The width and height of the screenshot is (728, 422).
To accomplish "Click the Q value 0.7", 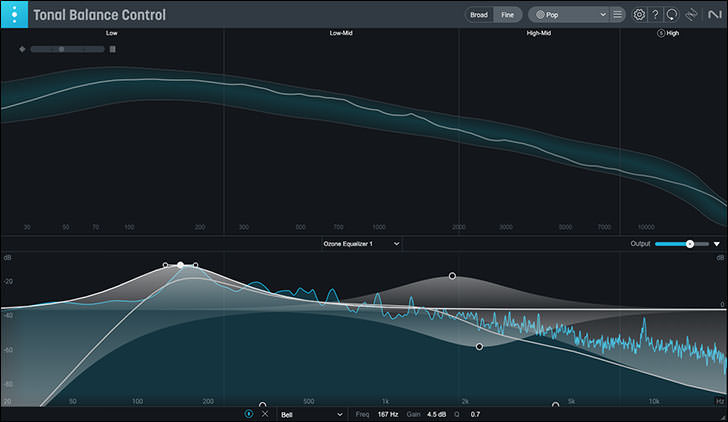I will coord(475,414).
